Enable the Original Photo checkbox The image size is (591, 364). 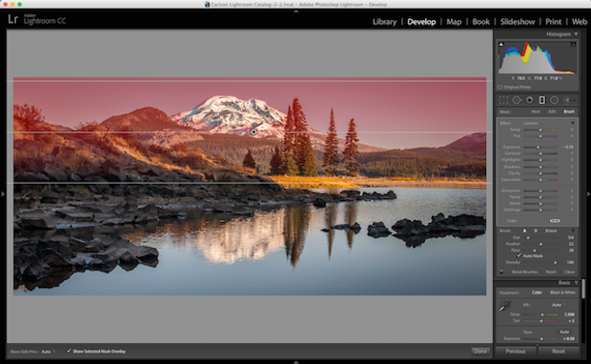point(499,87)
